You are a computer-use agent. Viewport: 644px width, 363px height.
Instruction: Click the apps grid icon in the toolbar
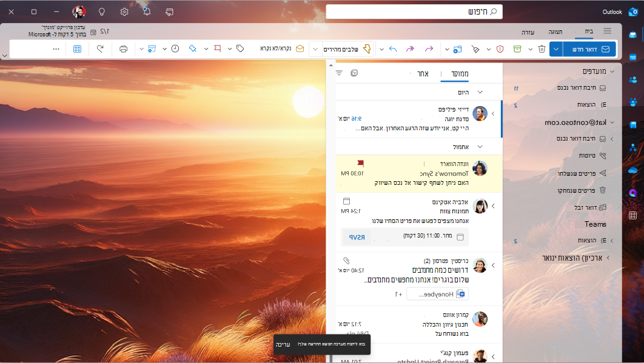coord(77,49)
